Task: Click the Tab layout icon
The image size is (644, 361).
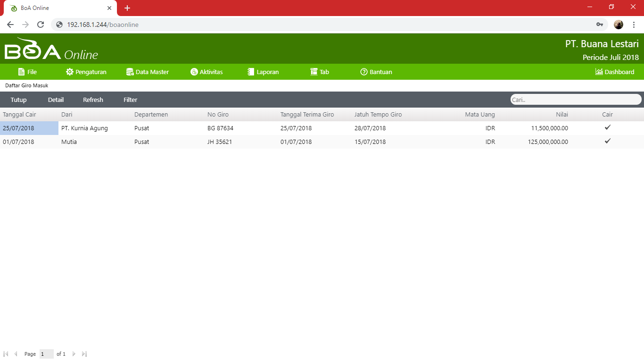Action: pyautogui.click(x=314, y=72)
